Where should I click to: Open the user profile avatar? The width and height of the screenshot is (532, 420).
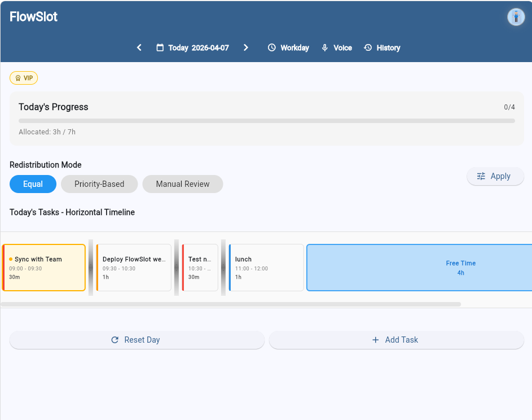516,17
